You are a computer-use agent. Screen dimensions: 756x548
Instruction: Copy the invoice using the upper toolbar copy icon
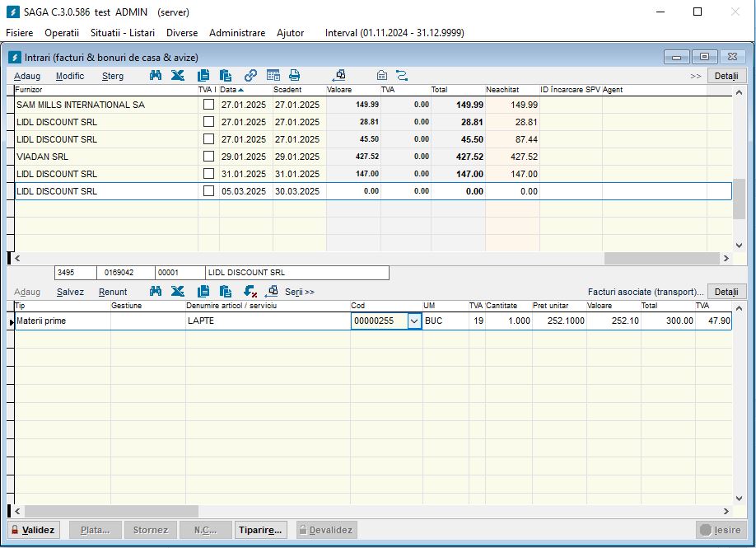pyautogui.click(x=203, y=75)
